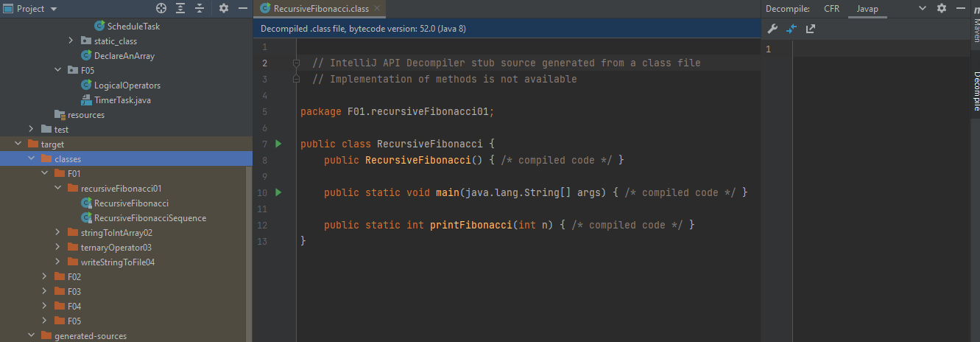The height and width of the screenshot is (342, 980).
Task: Expand the stringToIntArray02 folder
Action: coord(58,233)
